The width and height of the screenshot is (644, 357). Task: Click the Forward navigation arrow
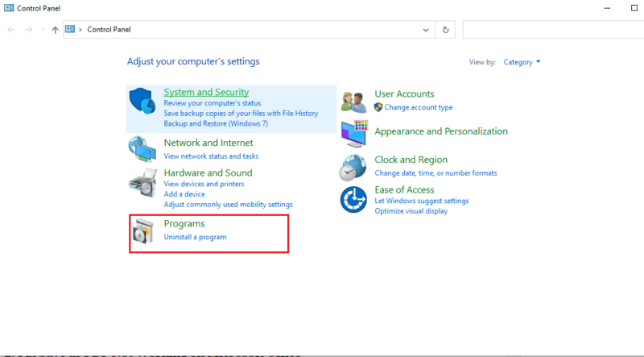click(28, 30)
